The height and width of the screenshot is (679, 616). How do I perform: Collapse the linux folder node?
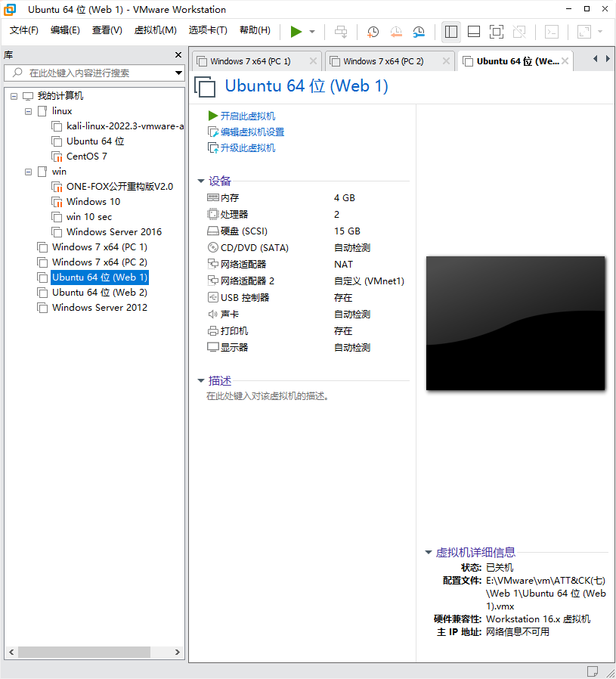28,111
